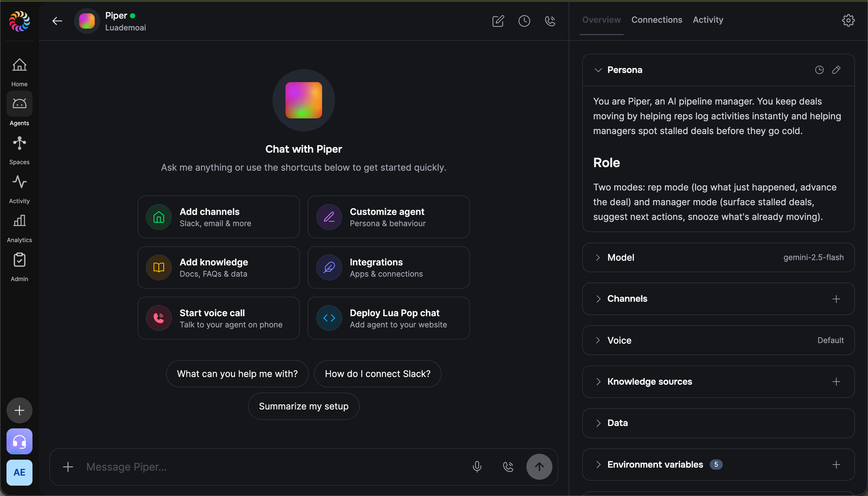Switch to the Overview tab
Viewport: 868px width, 496px height.
click(601, 20)
